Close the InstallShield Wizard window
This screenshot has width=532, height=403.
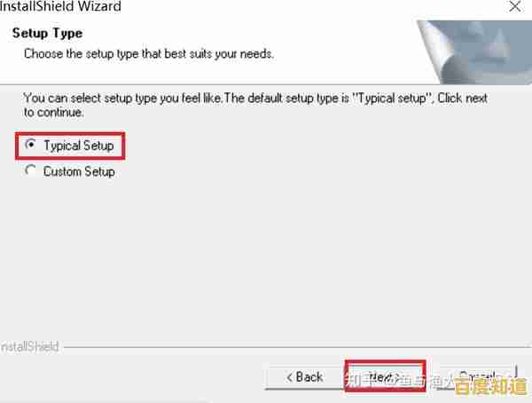tap(514, 6)
